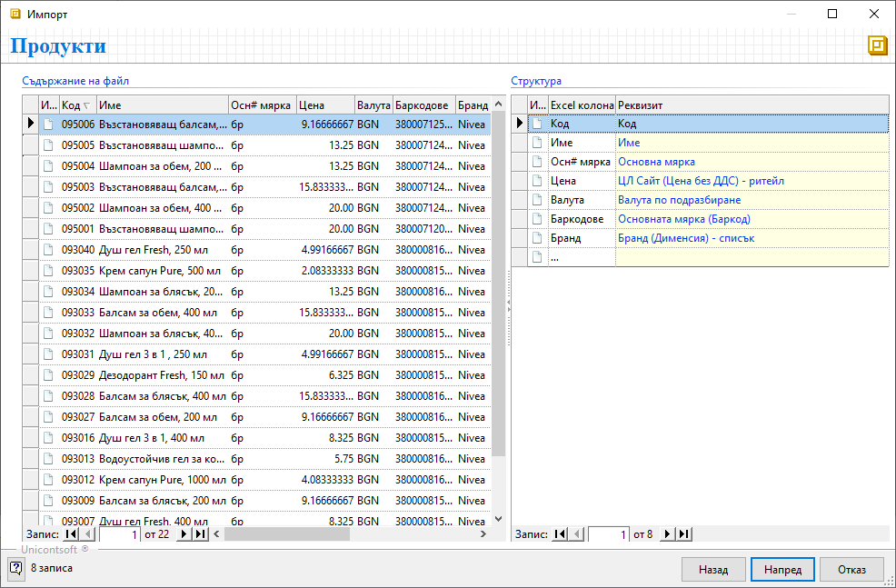Viewport: 896px width, 588px height.
Task: Jump to first record in Structure navigator
Action: [x=561, y=535]
